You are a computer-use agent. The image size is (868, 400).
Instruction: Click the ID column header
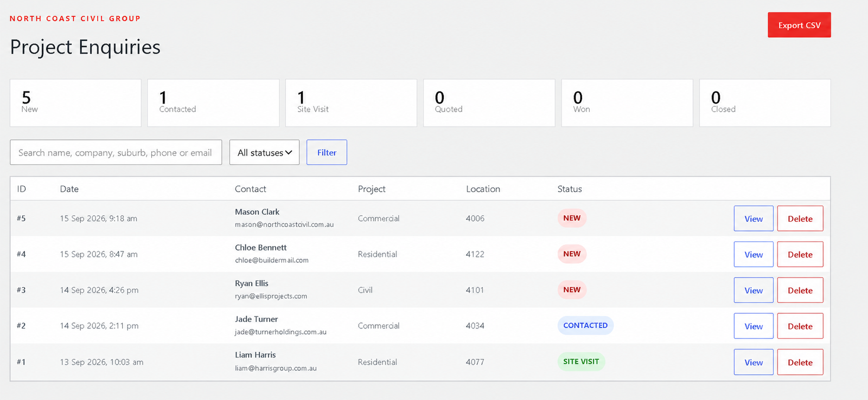(x=22, y=189)
